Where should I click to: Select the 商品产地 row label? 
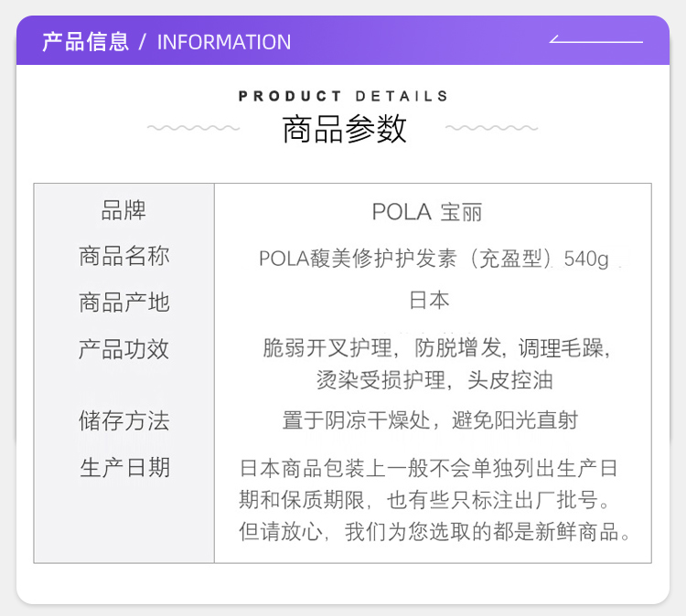[123, 303]
